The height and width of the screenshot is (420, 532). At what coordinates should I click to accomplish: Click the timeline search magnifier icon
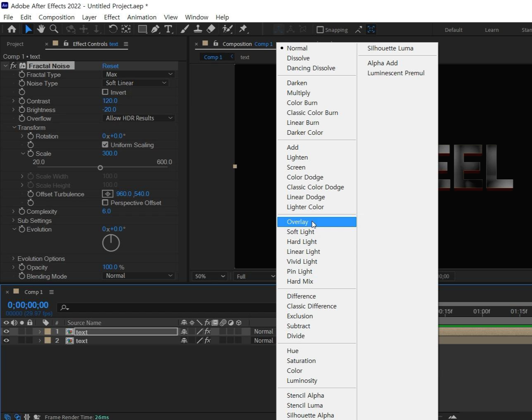click(64, 308)
